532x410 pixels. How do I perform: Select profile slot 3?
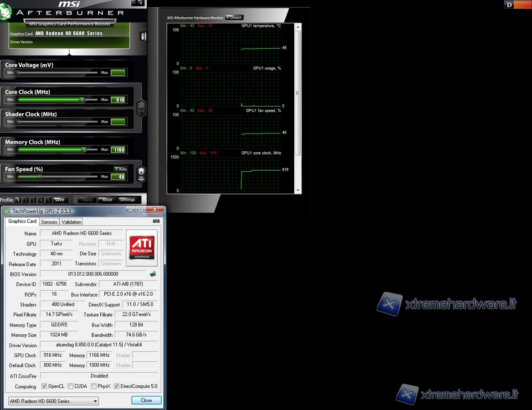pos(33,200)
